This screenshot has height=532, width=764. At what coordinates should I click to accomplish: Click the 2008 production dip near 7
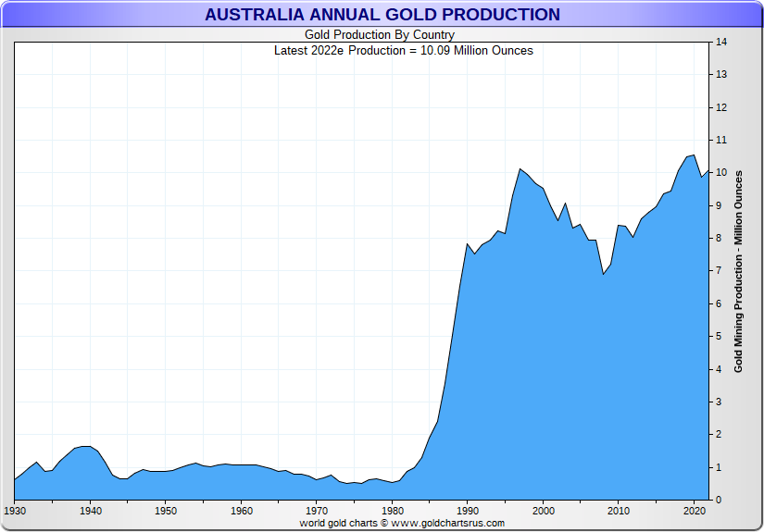[x=603, y=274]
